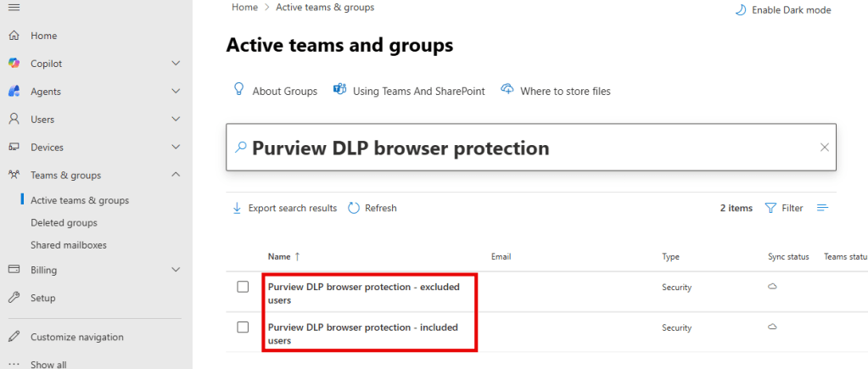This screenshot has width=868, height=369.
Task: Expand the Billing navigation section
Action: pyautogui.click(x=176, y=270)
